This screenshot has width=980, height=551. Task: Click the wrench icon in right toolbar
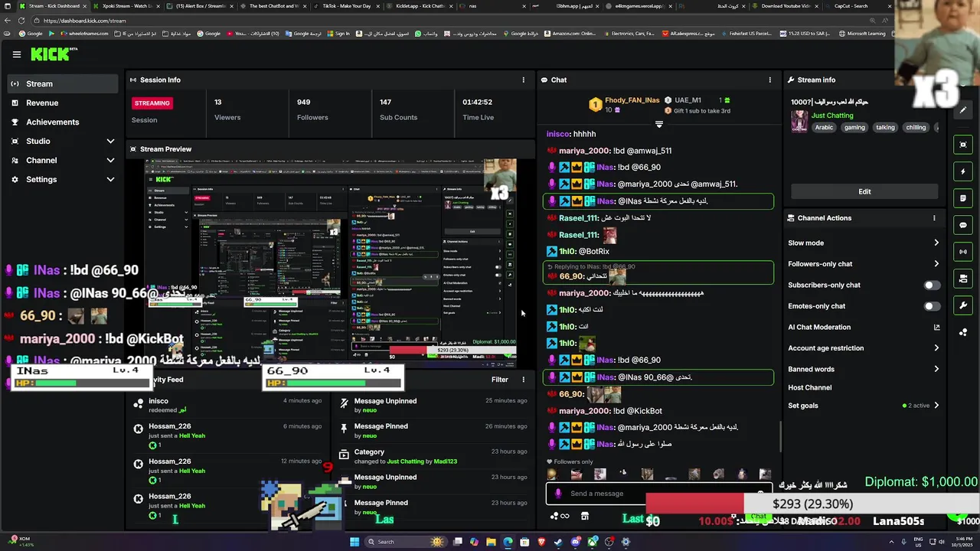pos(963,305)
